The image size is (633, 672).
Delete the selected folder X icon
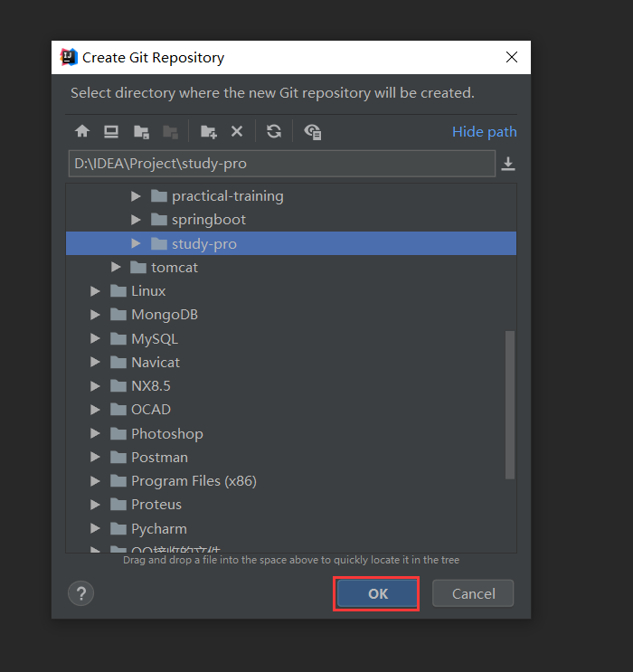pyautogui.click(x=237, y=131)
